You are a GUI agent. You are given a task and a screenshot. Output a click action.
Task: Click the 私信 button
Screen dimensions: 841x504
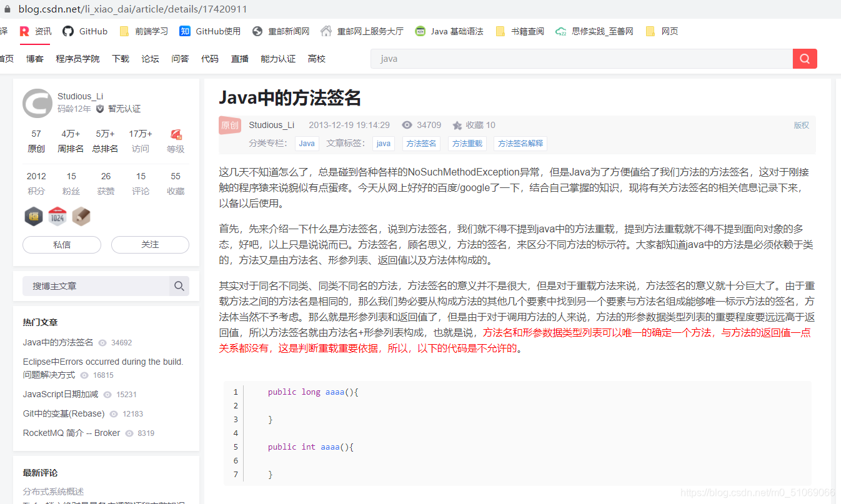pyautogui.click(x=62, y=245)
